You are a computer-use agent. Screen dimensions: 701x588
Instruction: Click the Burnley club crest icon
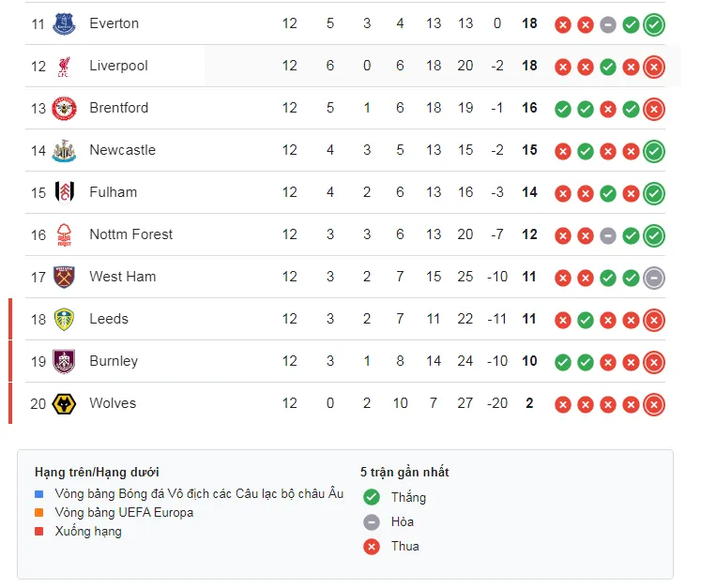click(x=64, y=361)
